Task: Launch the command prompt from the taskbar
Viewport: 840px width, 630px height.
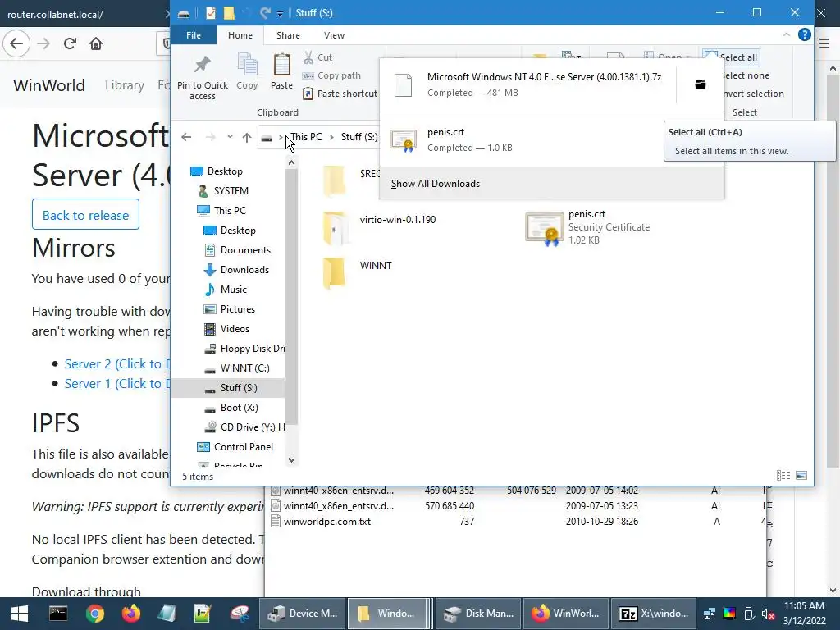Action: click(58, 614)
